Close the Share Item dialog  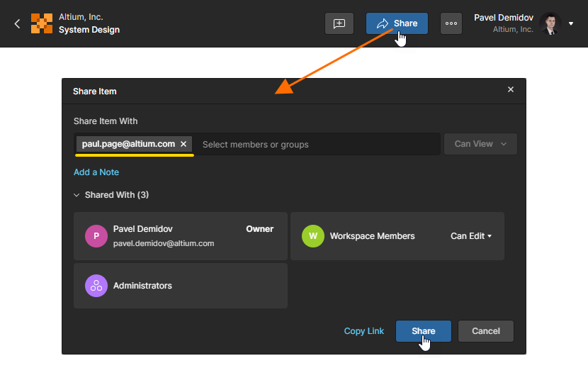511,90
